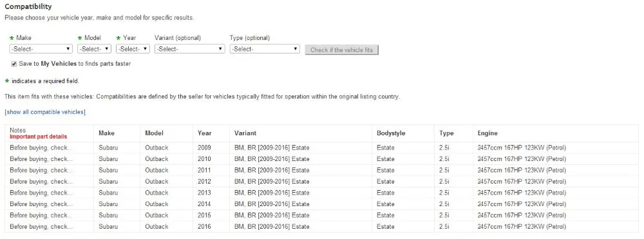644x239 pixels.
Task: Click Variant cell in the 2009 row
Action: [x=272, y=148]
